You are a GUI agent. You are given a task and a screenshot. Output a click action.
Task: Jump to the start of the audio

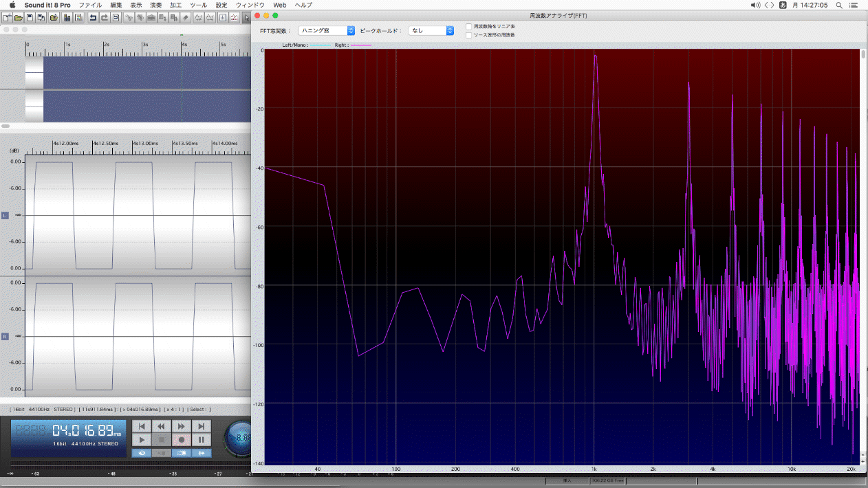click(x=142, y=427)
